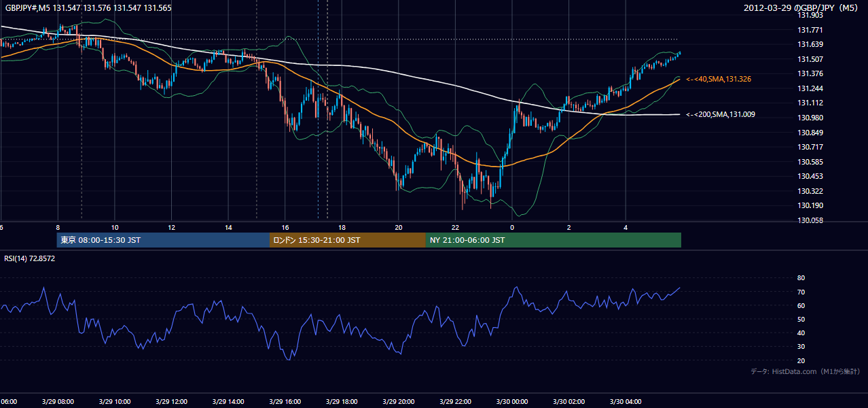The image size is (868, 408).
Task: Click the 3/29 08:00 date label
Action: point(58,402)
